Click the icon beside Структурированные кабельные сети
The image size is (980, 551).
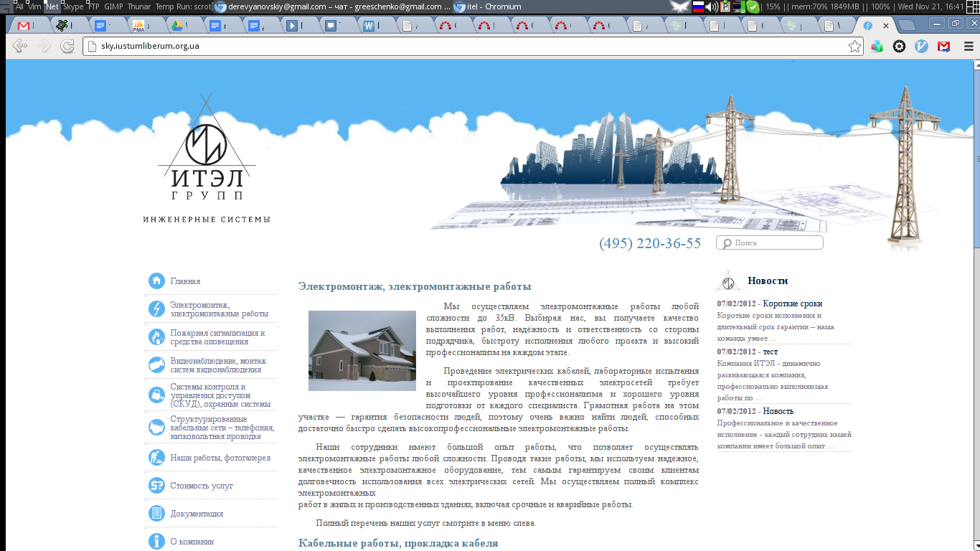[156, 428]
